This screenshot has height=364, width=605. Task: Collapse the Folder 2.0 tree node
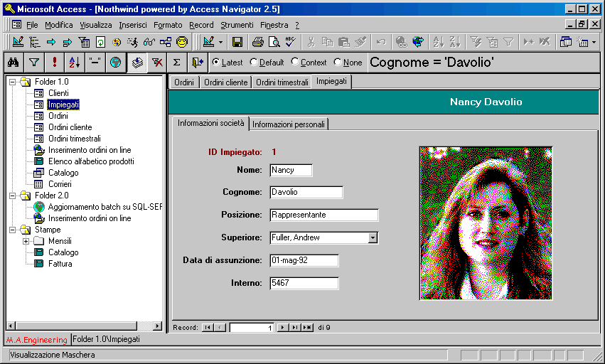(12, 196)
